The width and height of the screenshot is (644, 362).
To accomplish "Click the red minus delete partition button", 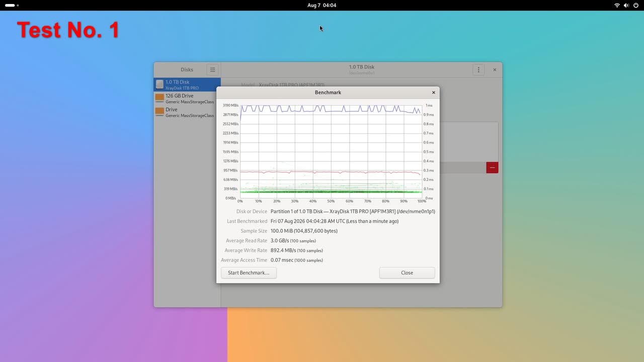I will 492,167.
